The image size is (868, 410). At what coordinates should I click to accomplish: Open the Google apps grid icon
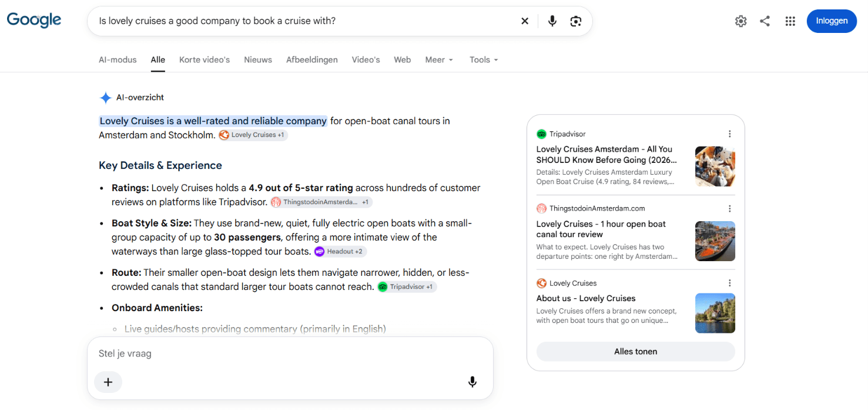[790, 21]
